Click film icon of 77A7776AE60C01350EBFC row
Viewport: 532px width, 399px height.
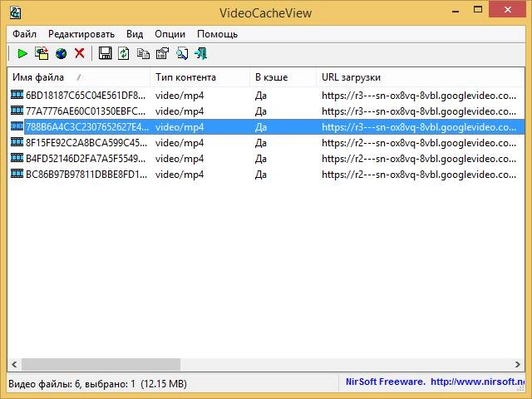tap(17, 111)
